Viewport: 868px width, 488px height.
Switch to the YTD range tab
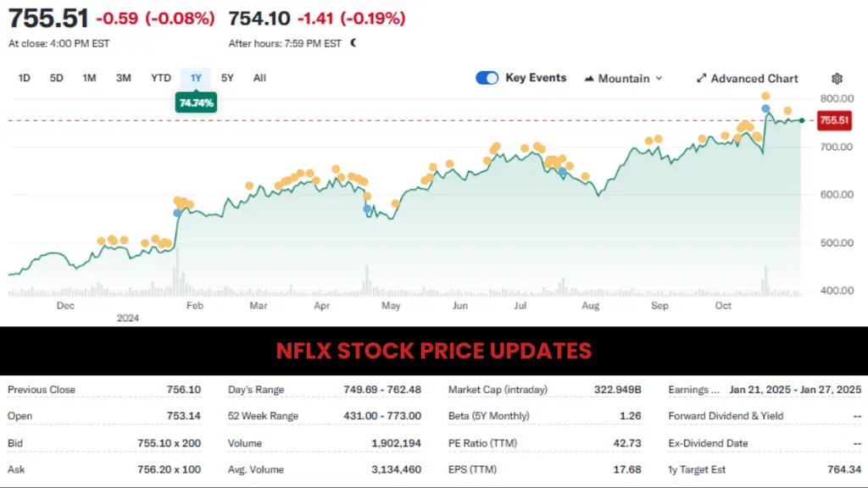click(x=159, y=77)
